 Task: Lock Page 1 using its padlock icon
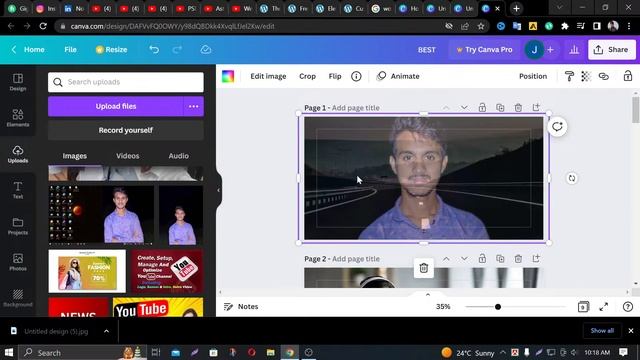pos(482,108)
